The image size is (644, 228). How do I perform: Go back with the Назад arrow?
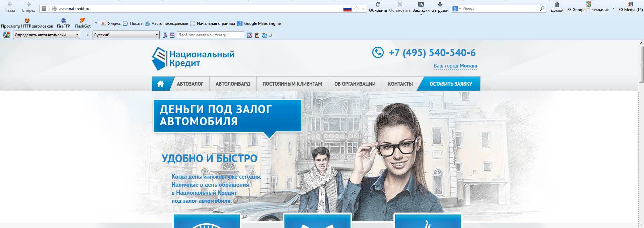[10, 7]
